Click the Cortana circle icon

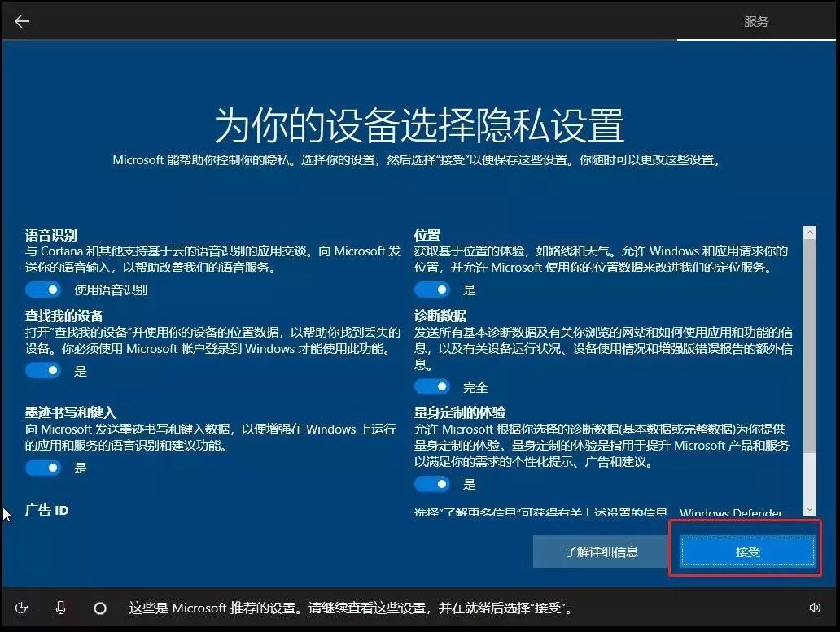(99, 608)
